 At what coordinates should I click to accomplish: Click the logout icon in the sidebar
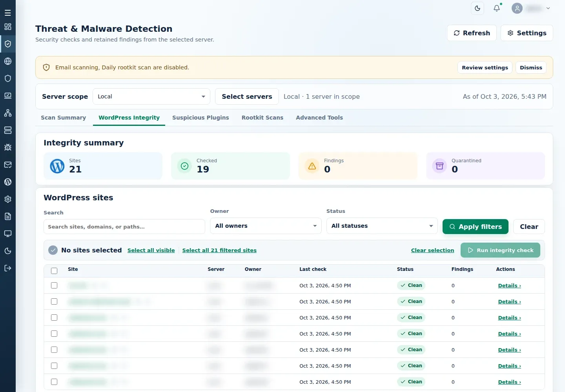(x=8, y=268)
